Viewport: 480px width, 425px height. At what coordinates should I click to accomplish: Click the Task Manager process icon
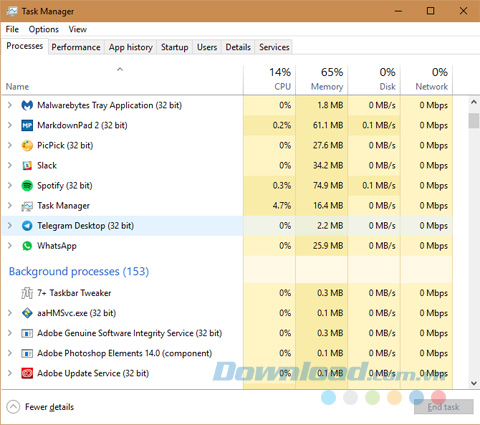point(27,206)
